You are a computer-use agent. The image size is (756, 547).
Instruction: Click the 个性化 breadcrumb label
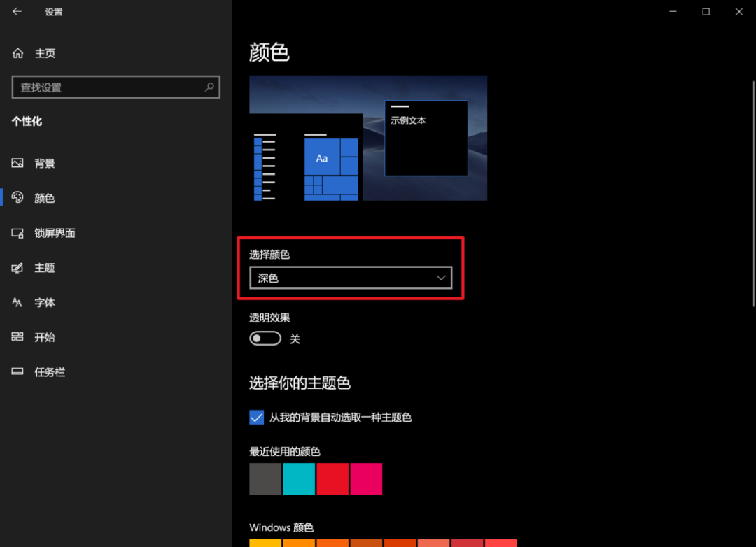point(27,120)
